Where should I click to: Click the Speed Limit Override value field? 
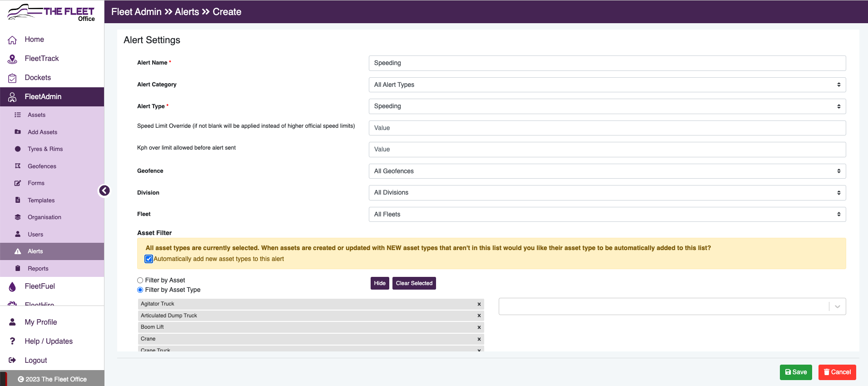[607, 128]
